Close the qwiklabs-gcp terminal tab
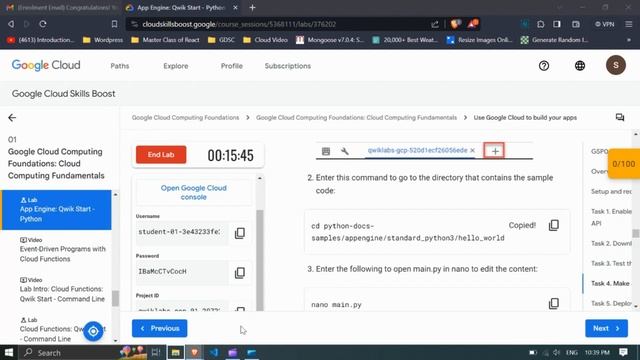Viewport: 640px width, 360px height. [x=472, y=151]
